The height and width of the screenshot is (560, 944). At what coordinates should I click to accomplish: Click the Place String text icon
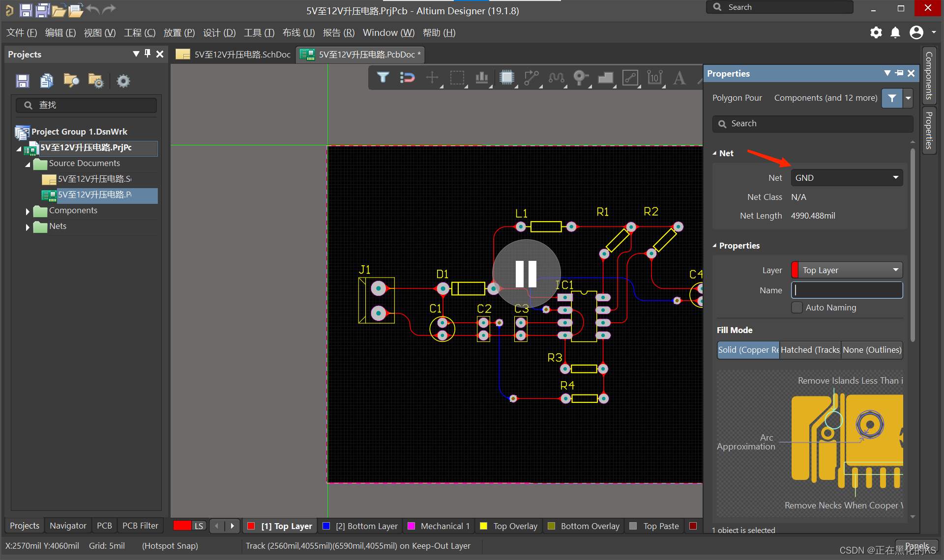679,78
